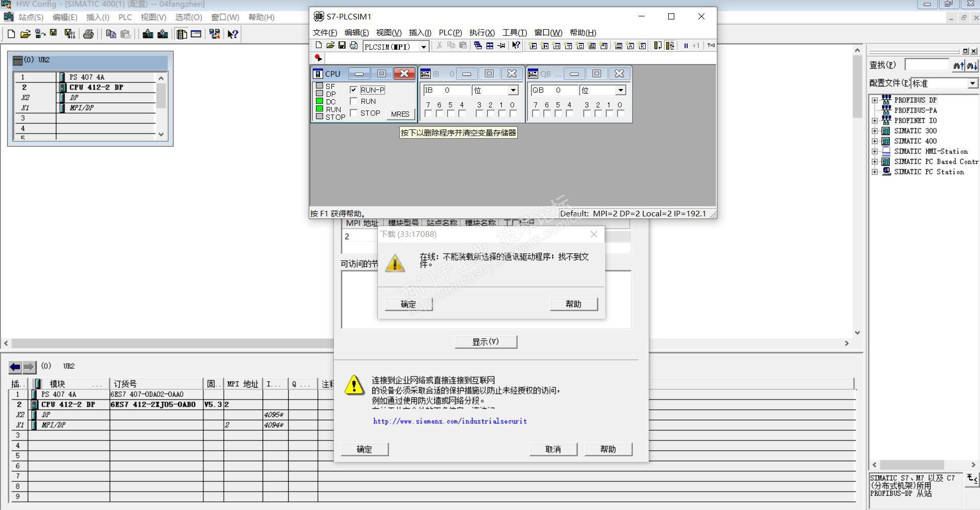The image size is (980, 510).
Task: Click the MRES button in CPU window
Action: pyautogui.click(x=400, y=114)
